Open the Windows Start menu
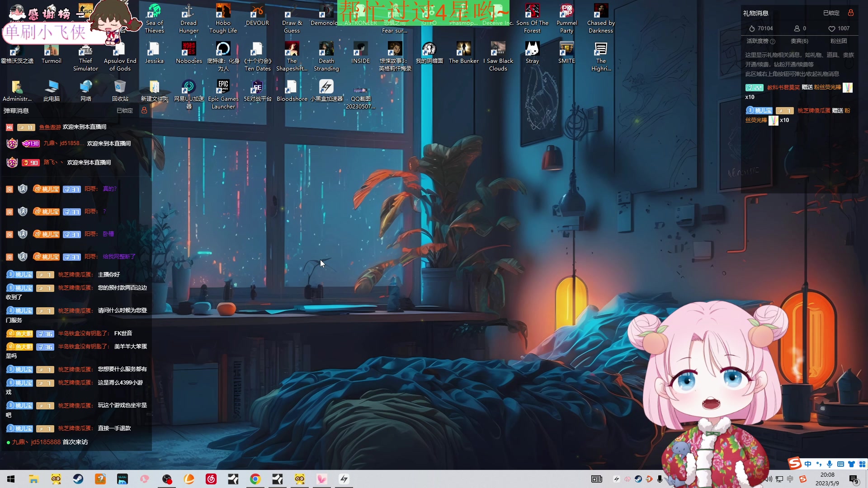Image resolution: width=868 pixels, height=488 pixels. (x=11, y=479)
